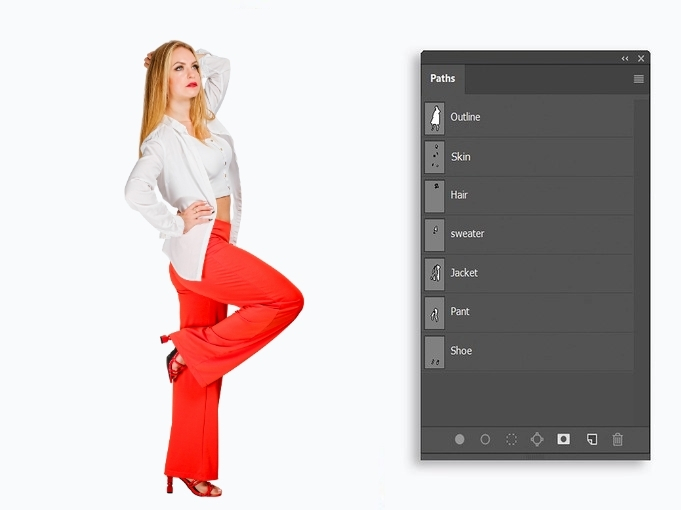Select the Shoe path name
This screenshot has width=681, height=510.
[x=461, y=351]
